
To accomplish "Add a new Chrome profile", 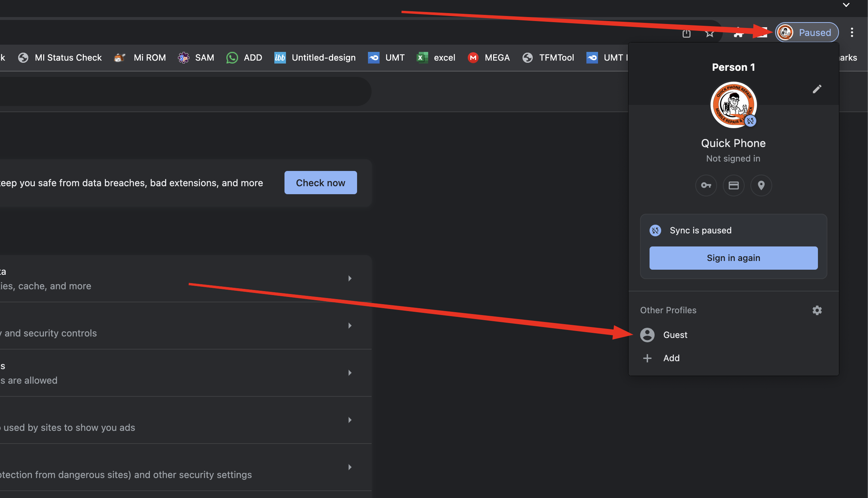I will tap(671, 358).
